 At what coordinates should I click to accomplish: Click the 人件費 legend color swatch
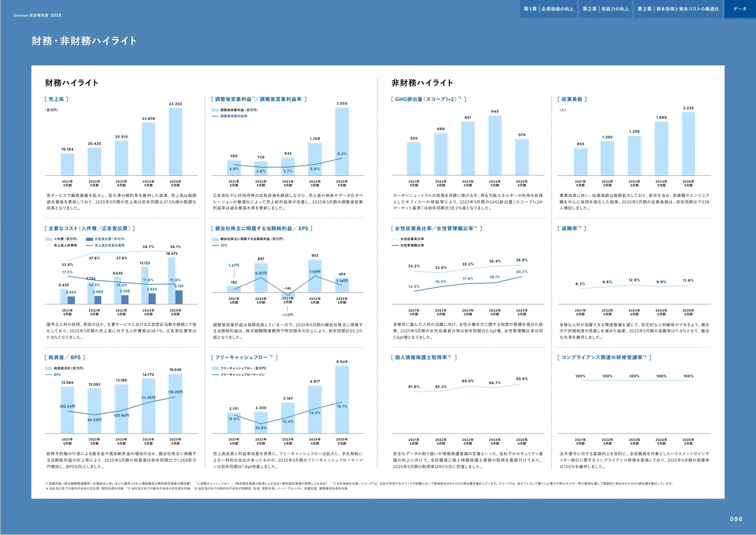(x=48, y=239)
